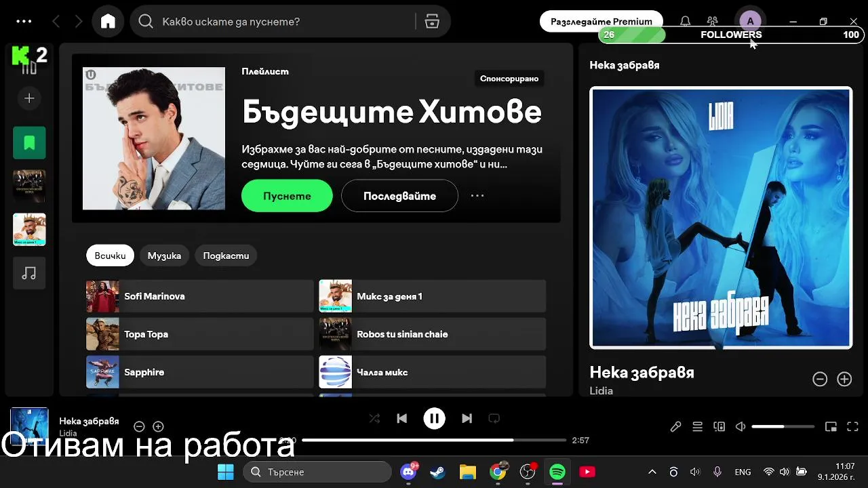Image resolution: width=868 pixels, height=488 pixels.
Task: Select the 'Всички' filter chip
Action: pyautogui.click(x=110, y=256)
